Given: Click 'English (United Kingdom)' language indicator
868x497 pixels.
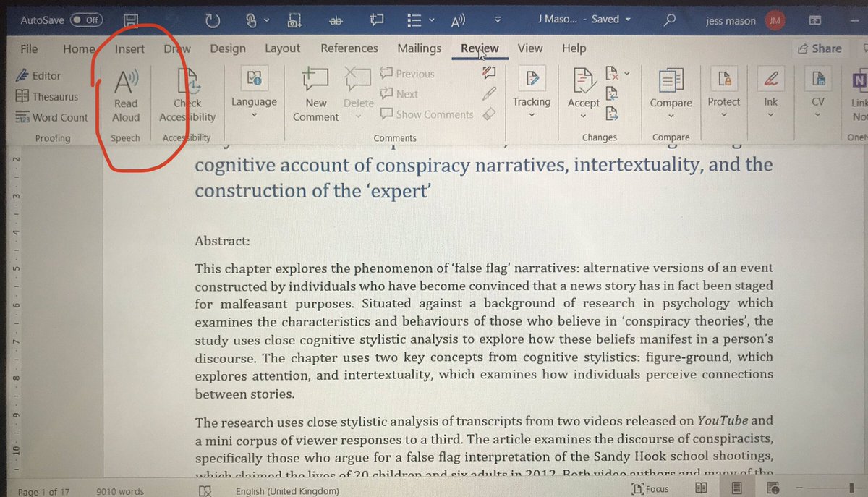Looking at the screenshot, I should coord(287,492).
